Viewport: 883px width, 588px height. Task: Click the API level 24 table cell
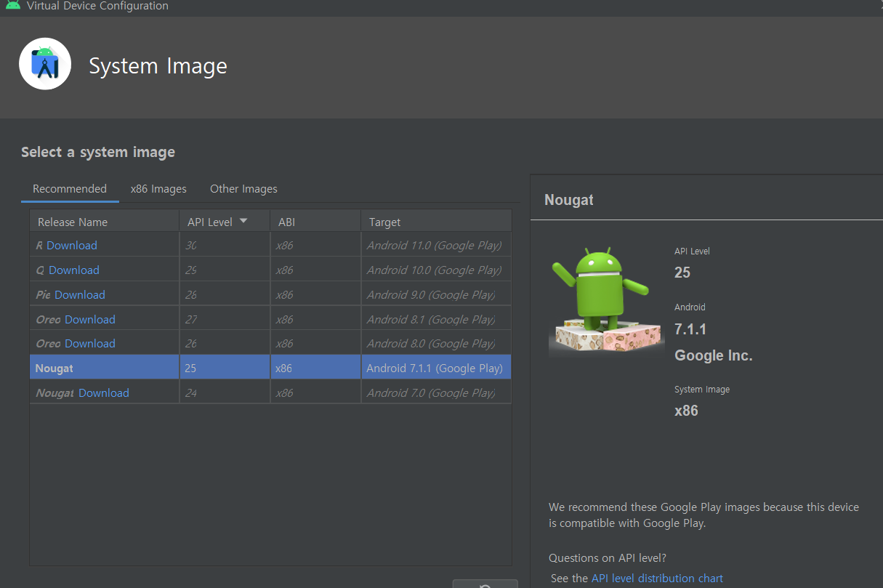tap(225, 393)
